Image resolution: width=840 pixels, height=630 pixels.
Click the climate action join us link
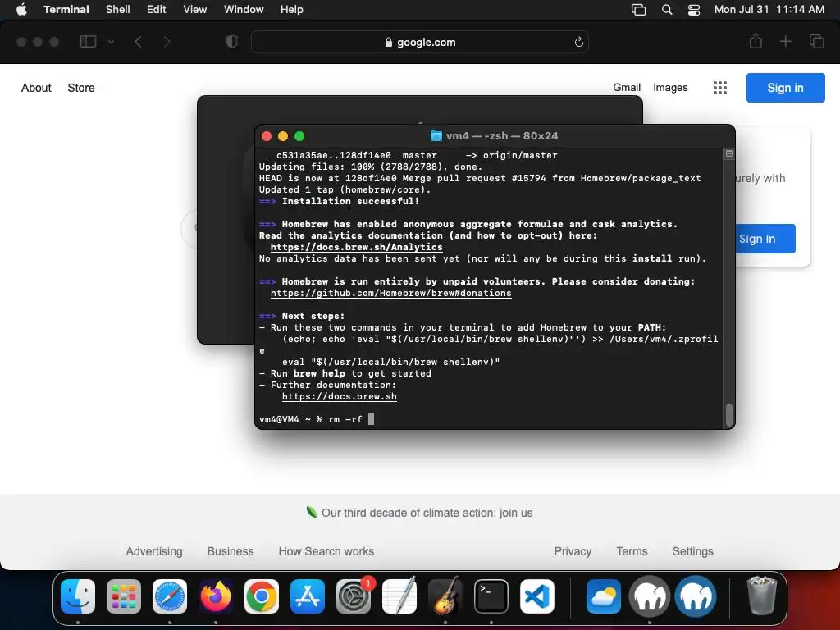pyautogui.click(x=427, y=513)
